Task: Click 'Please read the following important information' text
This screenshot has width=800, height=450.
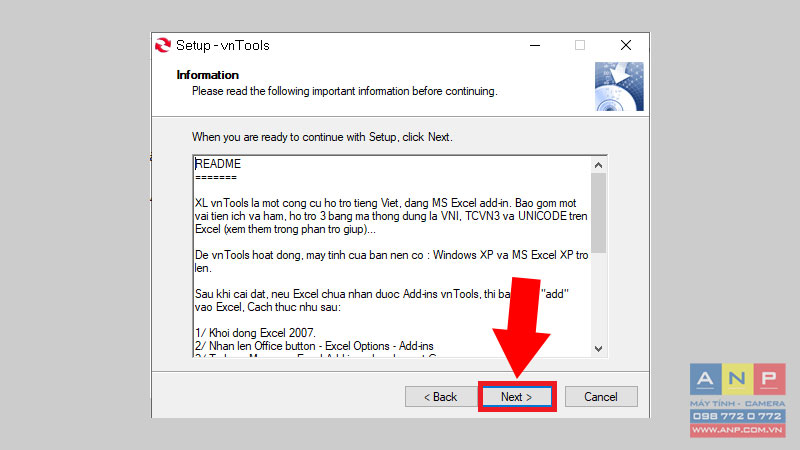Action: tap(344, 91)
